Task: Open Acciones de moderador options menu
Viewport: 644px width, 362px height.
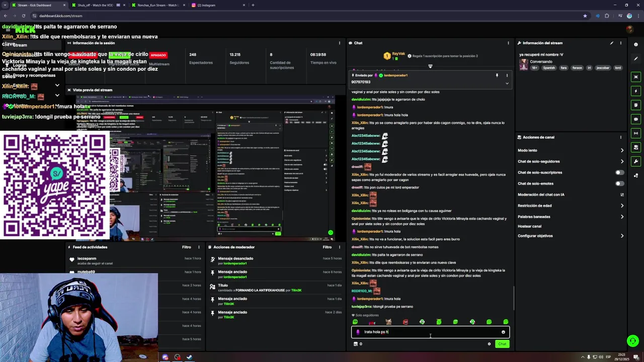Action: pos(340,247)
